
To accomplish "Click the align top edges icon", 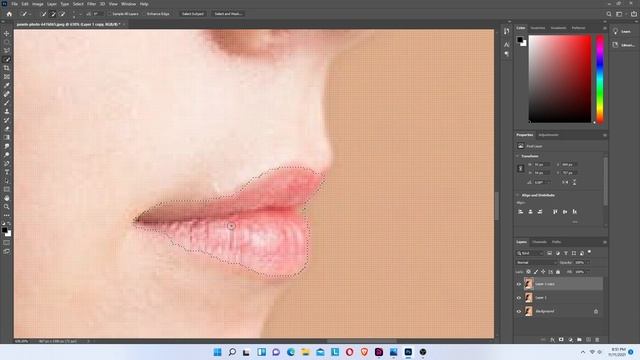I will tap(555, 212).
